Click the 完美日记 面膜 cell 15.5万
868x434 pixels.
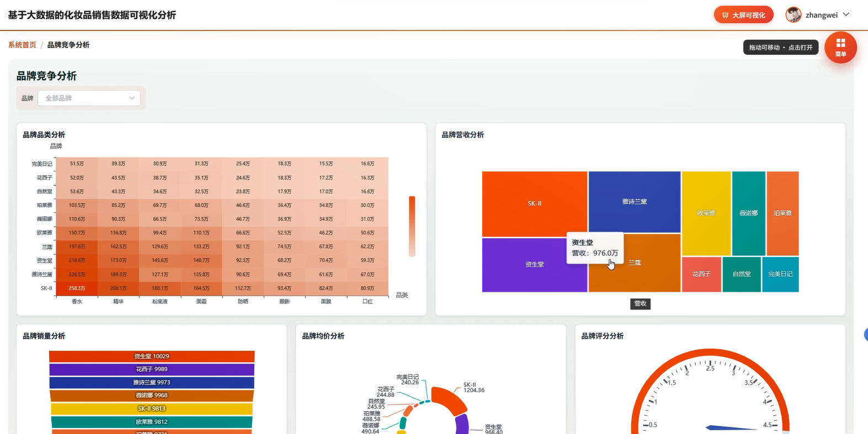pyautogui.click(x=326, y=164)
